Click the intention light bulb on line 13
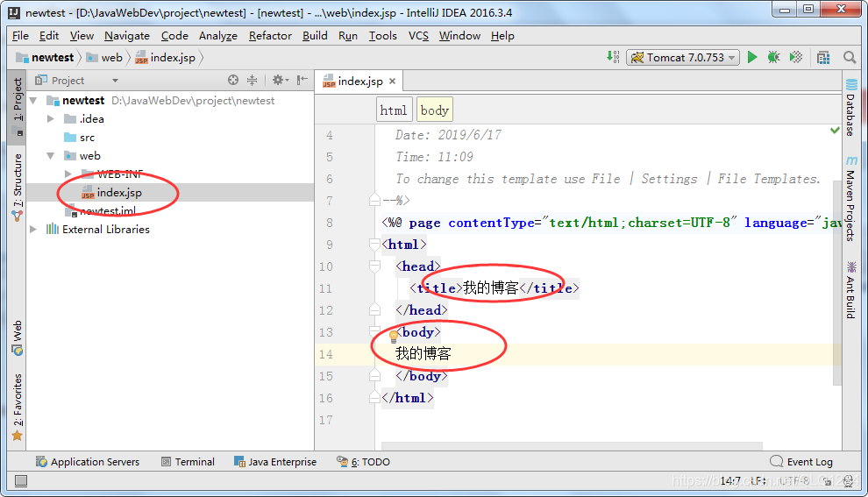Screen dimensions: 868x497 tap(394, 336)
